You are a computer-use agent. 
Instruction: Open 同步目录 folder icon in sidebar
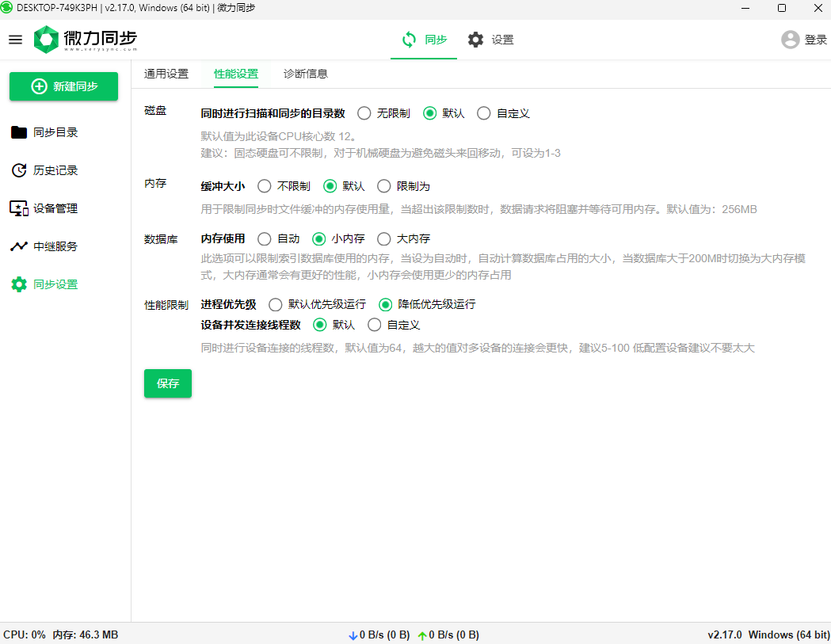coord(19,132)
